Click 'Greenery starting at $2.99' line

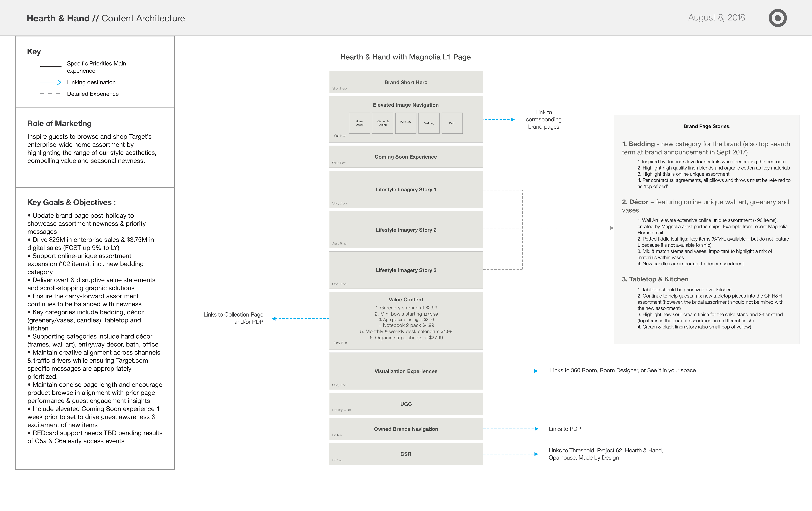click(406, 308)
